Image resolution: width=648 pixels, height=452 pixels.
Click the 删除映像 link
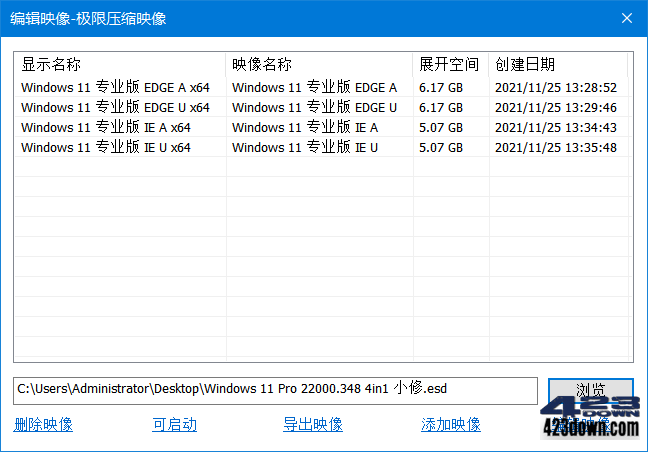click(43, 424)
